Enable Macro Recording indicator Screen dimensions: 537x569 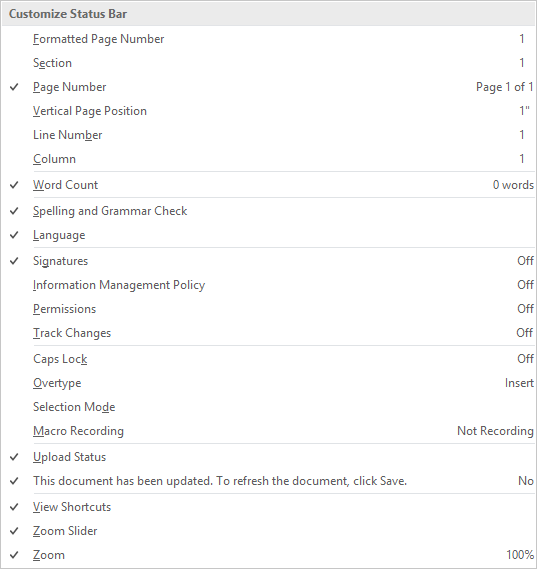pyautogui.click(x=268, y=431)
